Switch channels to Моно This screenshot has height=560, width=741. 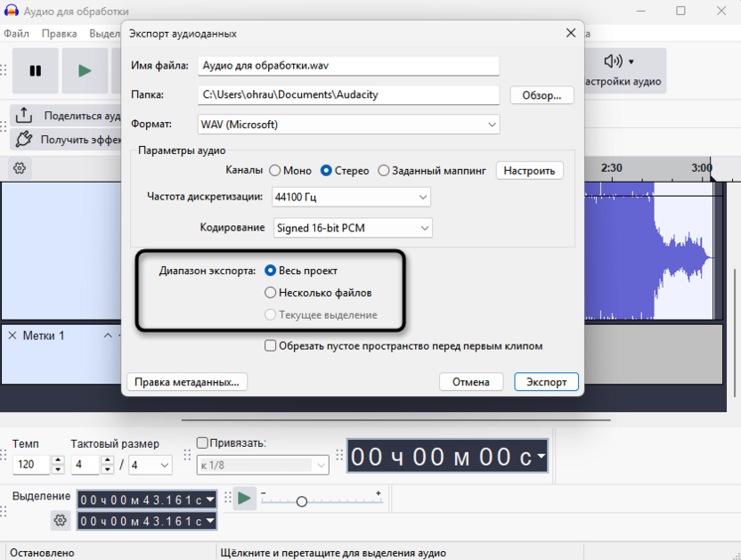[x=275, y=170]
